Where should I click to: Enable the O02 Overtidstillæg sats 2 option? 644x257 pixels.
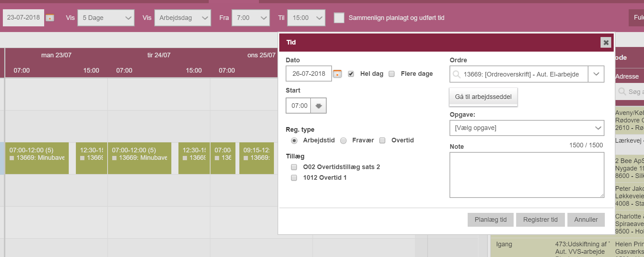[294, 167]
